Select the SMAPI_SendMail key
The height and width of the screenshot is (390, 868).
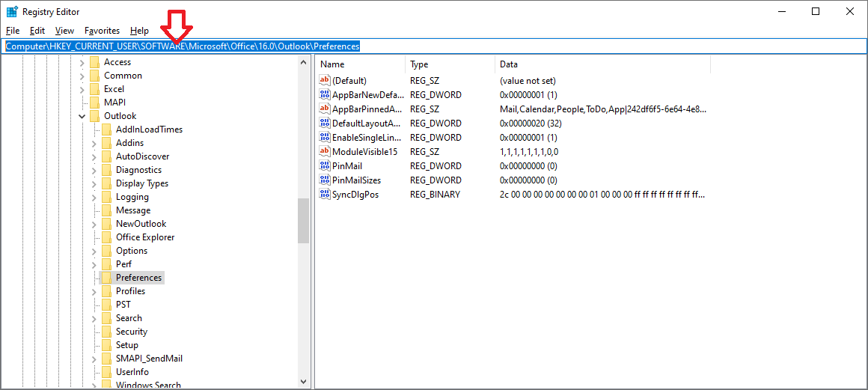(149, 359)
